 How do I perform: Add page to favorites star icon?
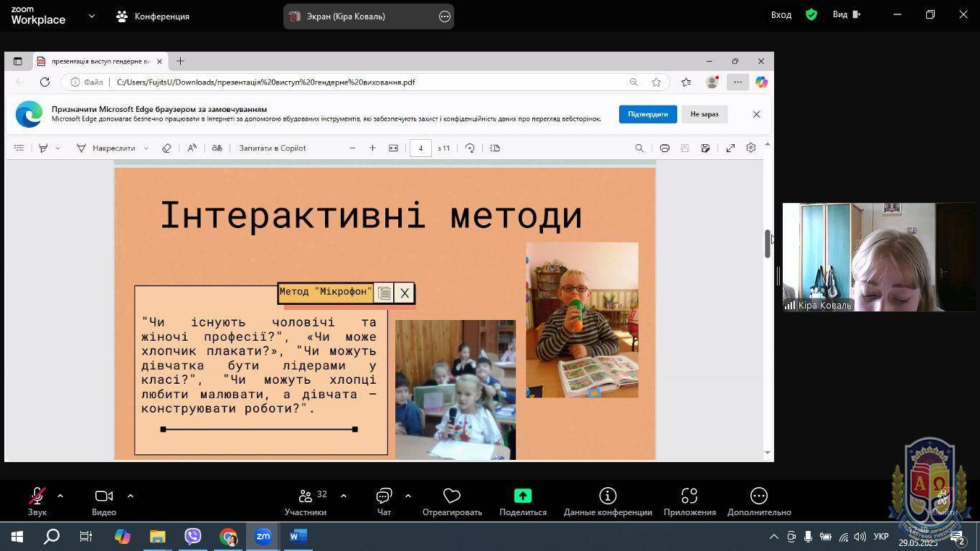656,82
